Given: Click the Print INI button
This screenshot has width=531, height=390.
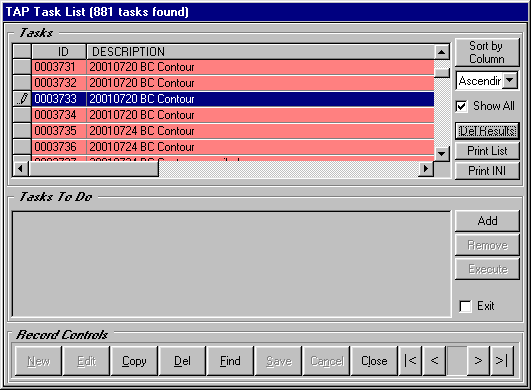Looking at the screenshot, I should coord(487,171).
